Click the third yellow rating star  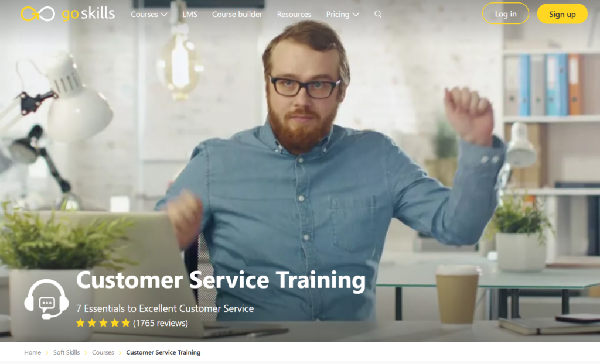click(103, 323)
